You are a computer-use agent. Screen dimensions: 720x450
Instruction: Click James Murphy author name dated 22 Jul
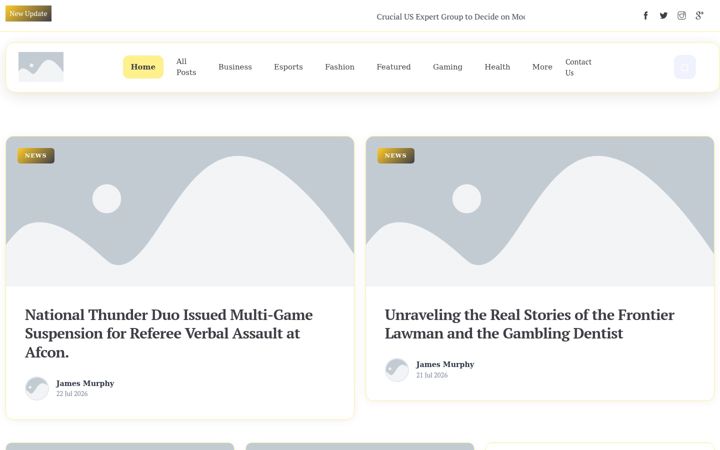tap(85, 383)
